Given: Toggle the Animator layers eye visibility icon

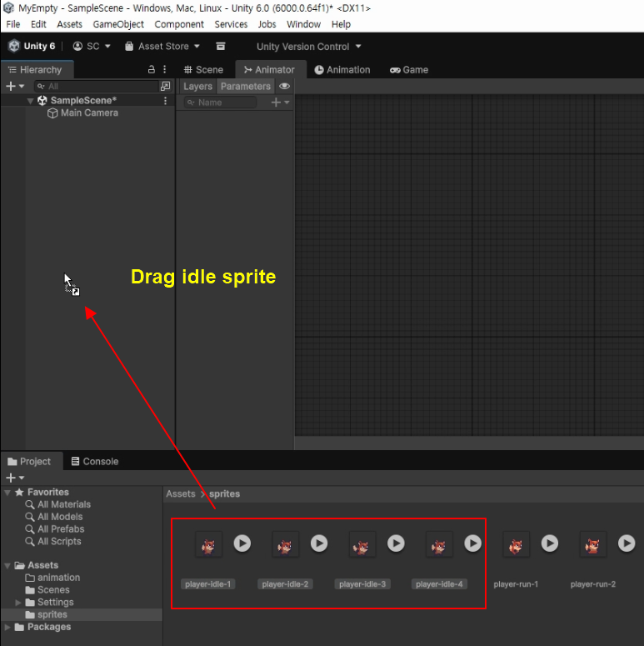Looking at the screenshot, I should click(x=285, y=87).
